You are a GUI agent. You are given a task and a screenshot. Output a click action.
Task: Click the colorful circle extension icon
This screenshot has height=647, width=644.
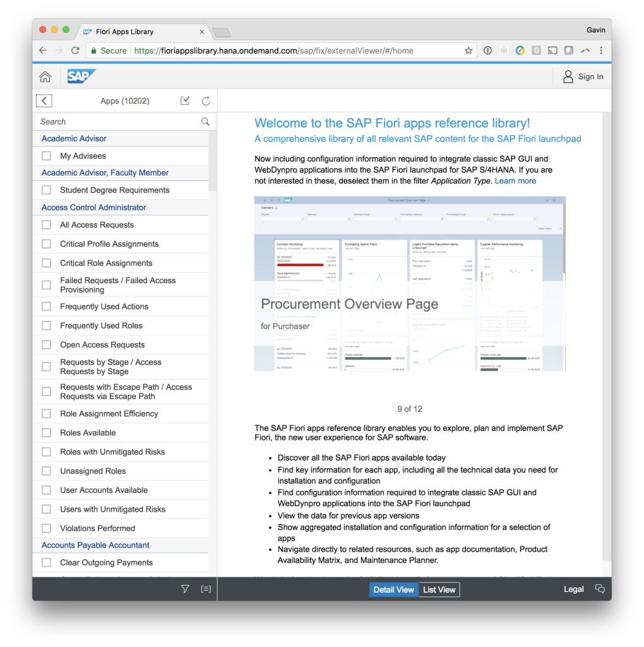(x=520, y=51)
